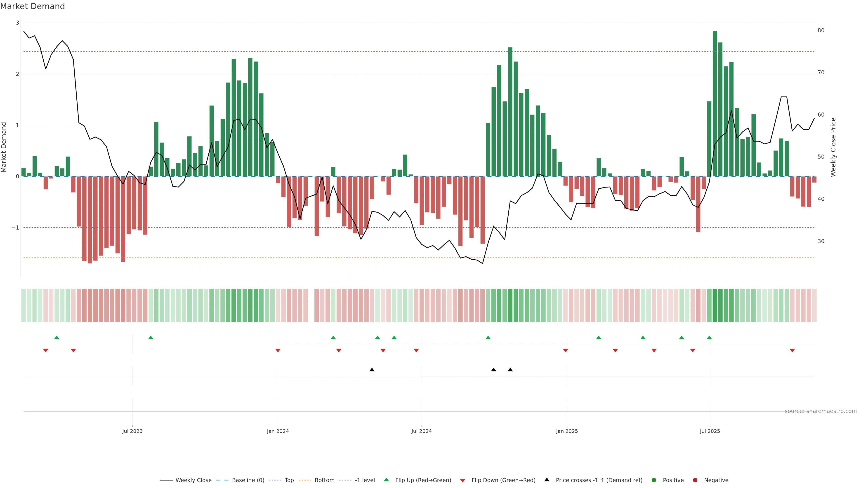This screenshot has width=868, height=488.
Task: Click the red Flip Down legend triangle
Action: [463, 480]
